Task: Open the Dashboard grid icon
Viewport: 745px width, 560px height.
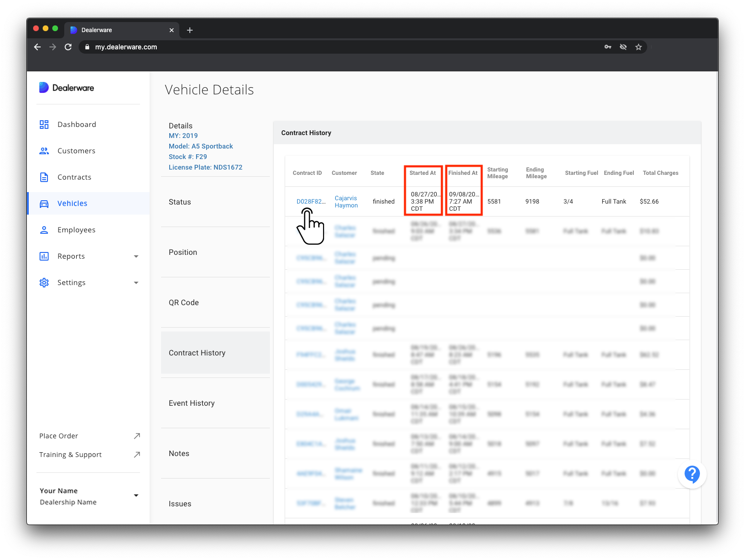Action: (x=44, y=125)
